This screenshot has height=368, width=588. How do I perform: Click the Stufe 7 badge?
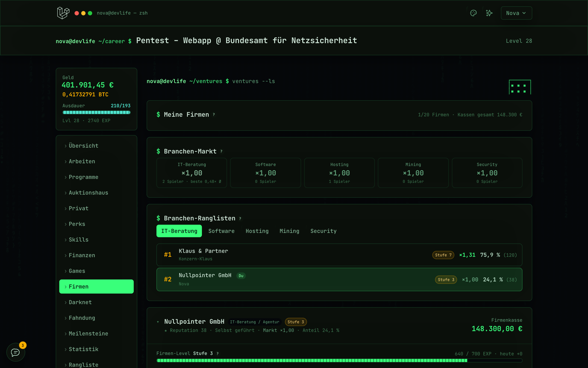tap(443, 255)
